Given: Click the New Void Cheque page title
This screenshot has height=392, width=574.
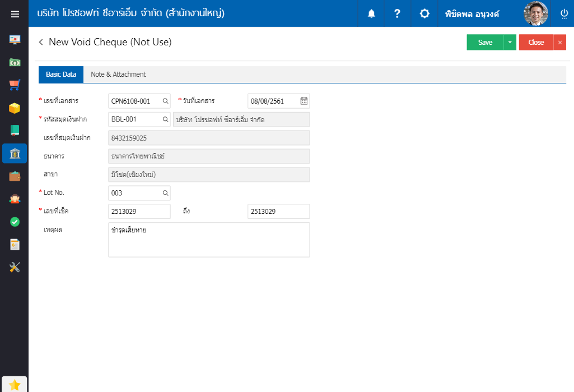Looking at the screenshot, I should pyautogui.click(x=110, y=42).
